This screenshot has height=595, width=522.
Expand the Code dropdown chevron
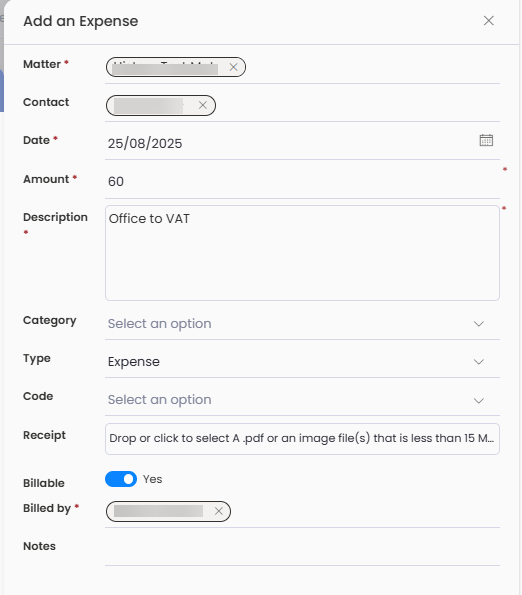(x=479, y=400)
